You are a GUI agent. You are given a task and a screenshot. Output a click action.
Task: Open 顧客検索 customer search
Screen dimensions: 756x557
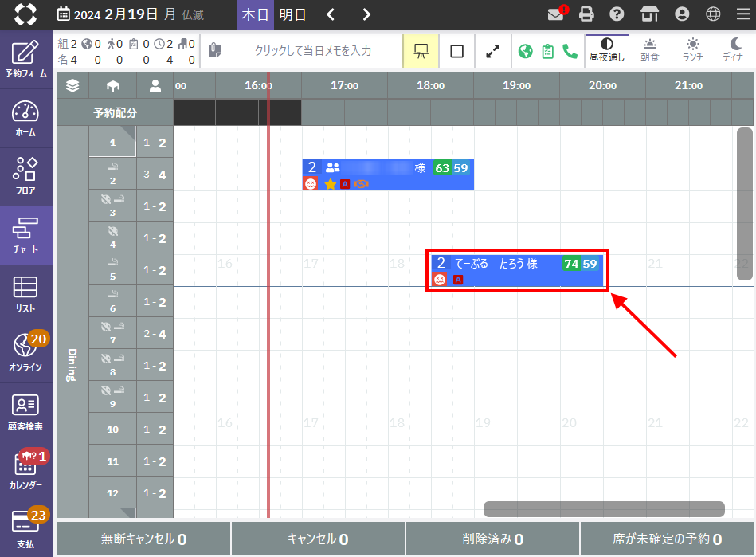pos(26,412)
